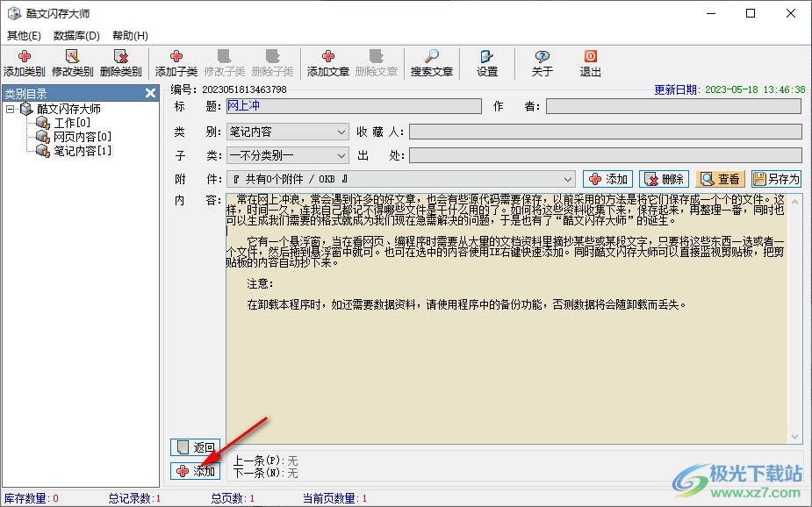Open the 数据库(D) menu

pos(76,36)
